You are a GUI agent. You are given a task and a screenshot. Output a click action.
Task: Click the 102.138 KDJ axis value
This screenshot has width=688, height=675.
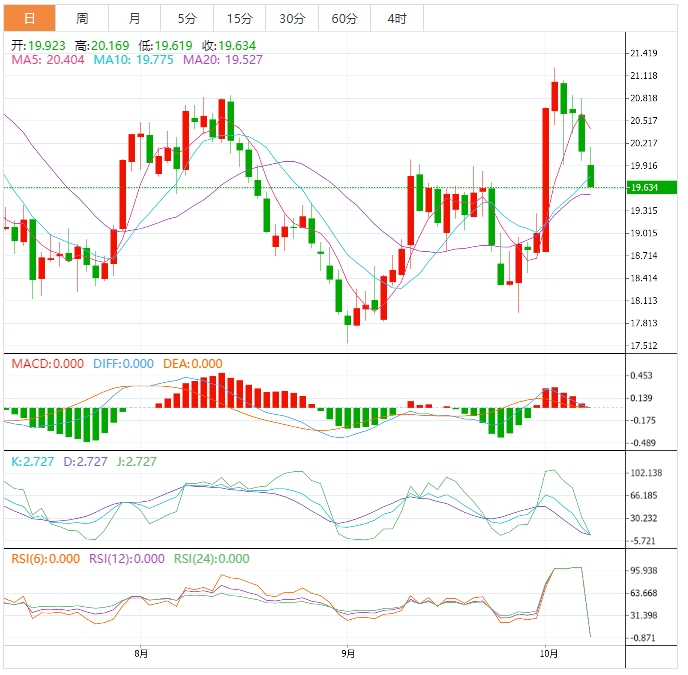click(x=646, y=473)
